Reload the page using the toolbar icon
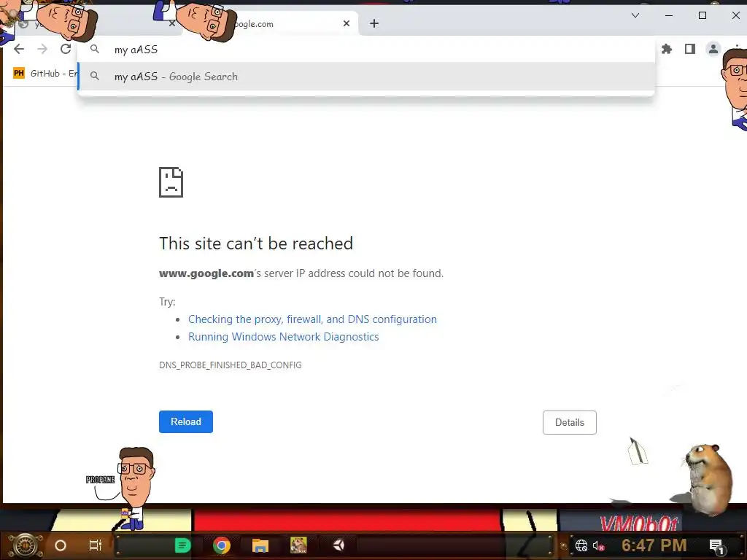The width and height of the screenshot is (747, 560). click(66, 49)
